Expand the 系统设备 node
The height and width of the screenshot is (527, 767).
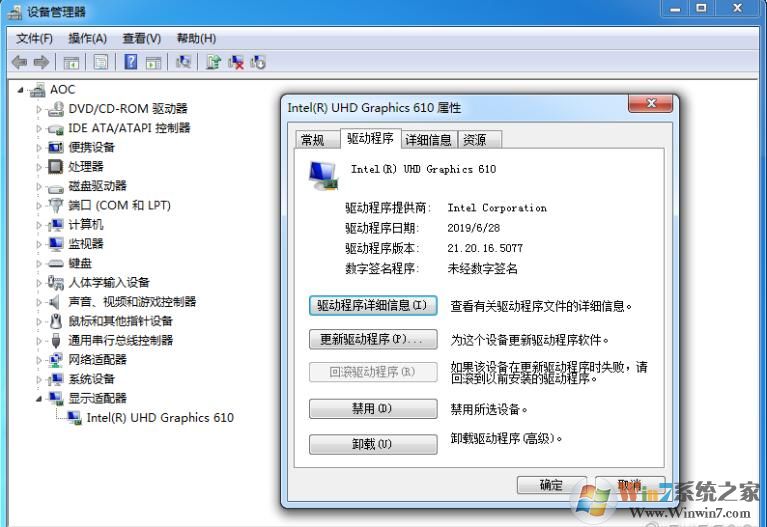click(x=39, y=379)
